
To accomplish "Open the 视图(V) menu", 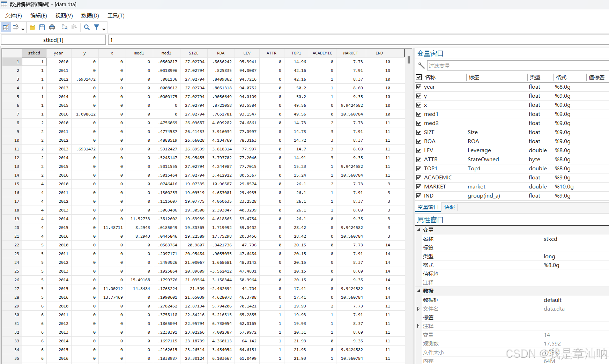I will (x=64, y=15).
